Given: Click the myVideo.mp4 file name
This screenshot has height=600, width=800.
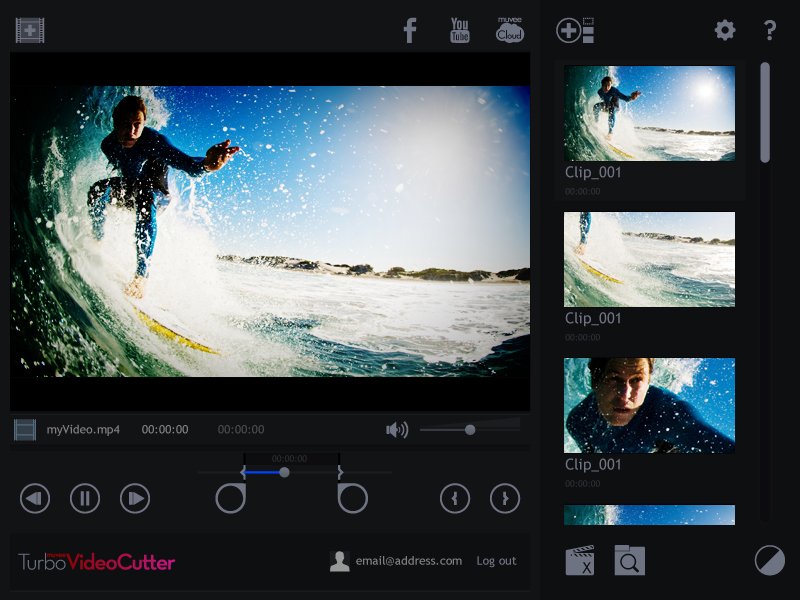Looking at the screenshot, I should (83, 430).
